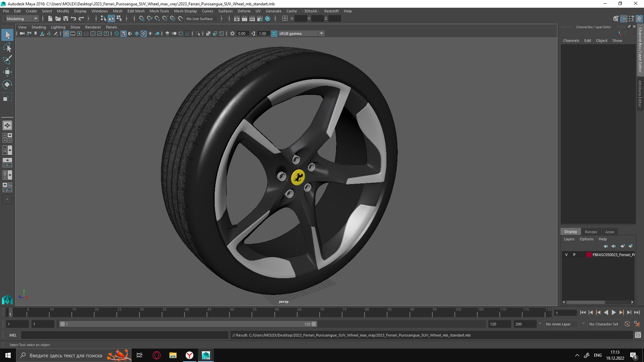
Task: Open the Channels menu in Channel Box
Action: (x=571, y=41)
